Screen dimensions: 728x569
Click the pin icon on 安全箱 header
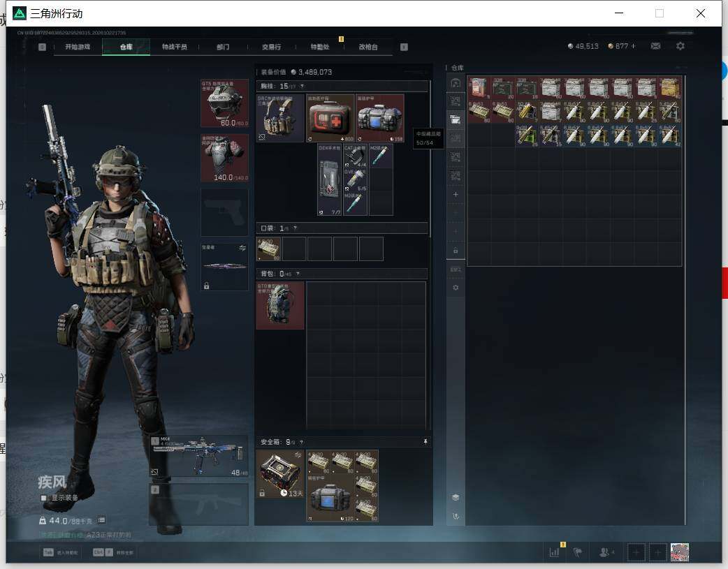pos(425,442)
